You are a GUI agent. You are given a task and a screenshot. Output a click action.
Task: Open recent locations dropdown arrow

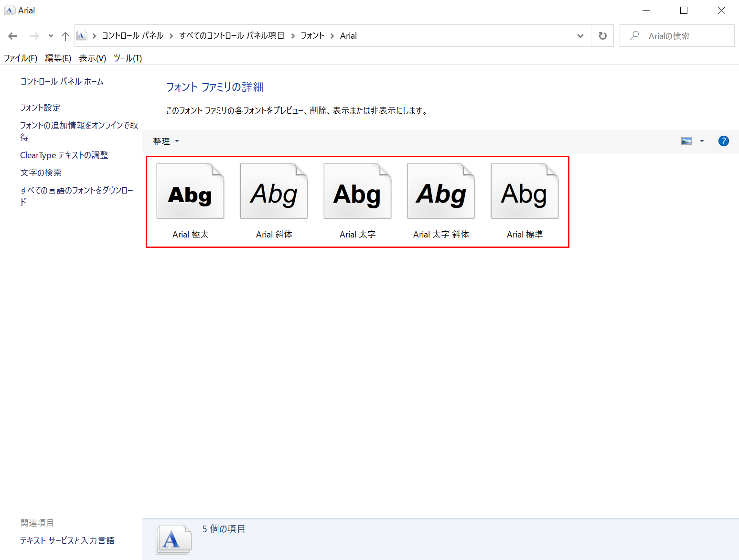pos(51,36)
